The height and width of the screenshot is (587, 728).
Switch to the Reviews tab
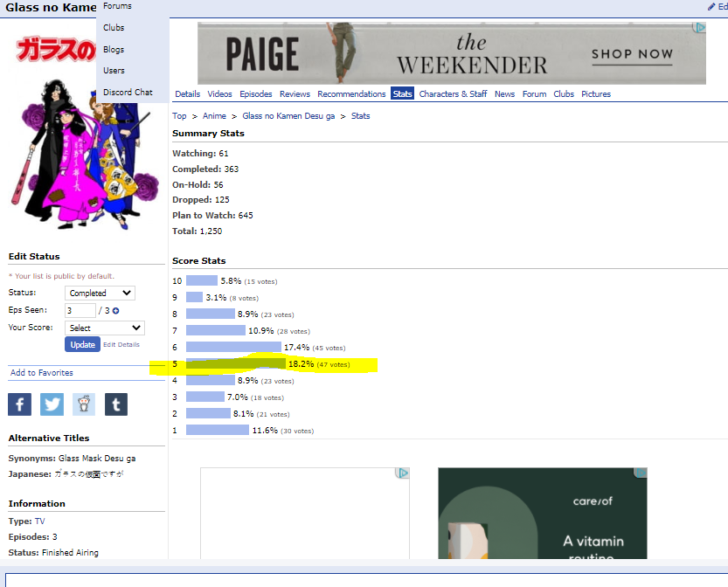click(295, 93)
